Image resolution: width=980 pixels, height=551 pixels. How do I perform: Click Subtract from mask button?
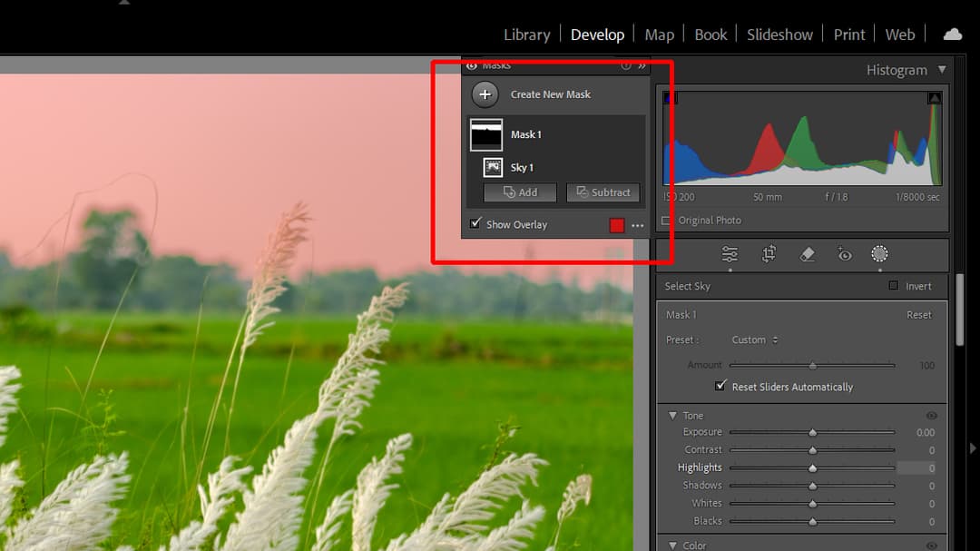point(603,192)
